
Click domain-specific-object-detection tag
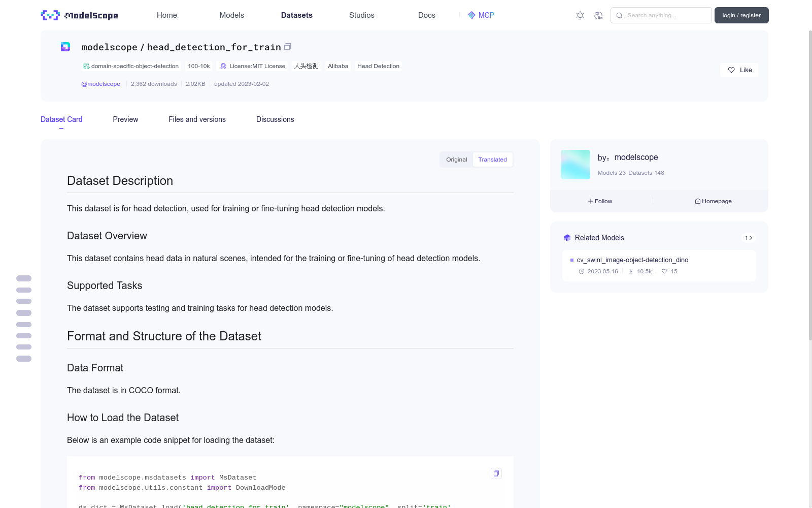tap(131, 66)
